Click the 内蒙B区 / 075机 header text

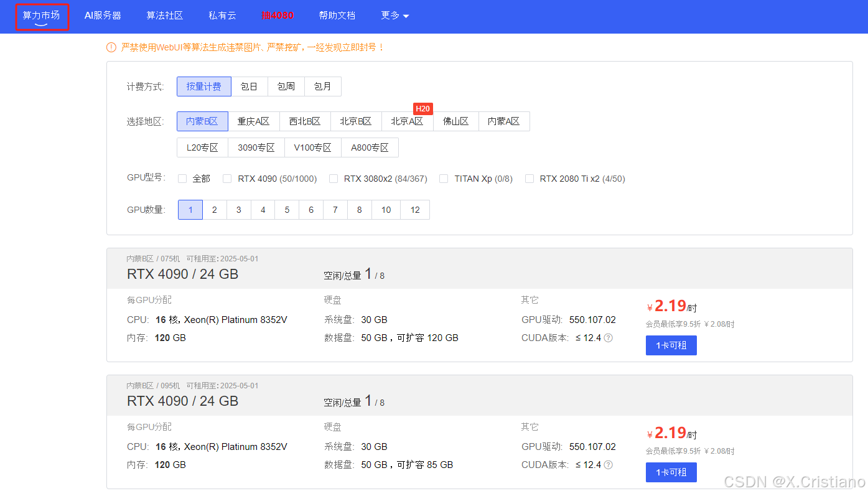[153, 259]
